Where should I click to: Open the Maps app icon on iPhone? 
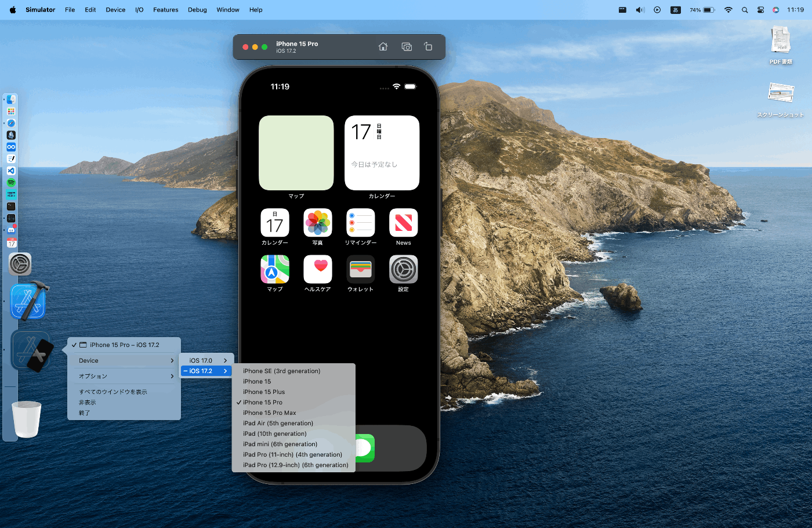coord(275,269)
